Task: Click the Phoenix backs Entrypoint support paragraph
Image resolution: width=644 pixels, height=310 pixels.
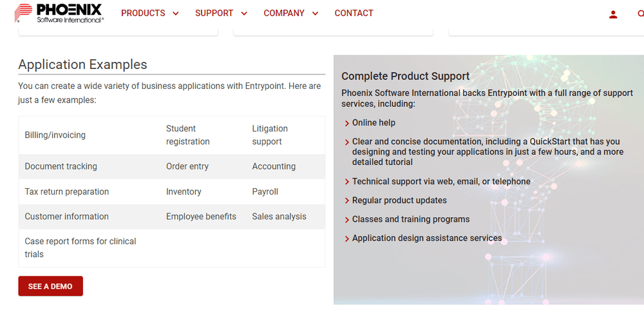Action: [487, 98]
